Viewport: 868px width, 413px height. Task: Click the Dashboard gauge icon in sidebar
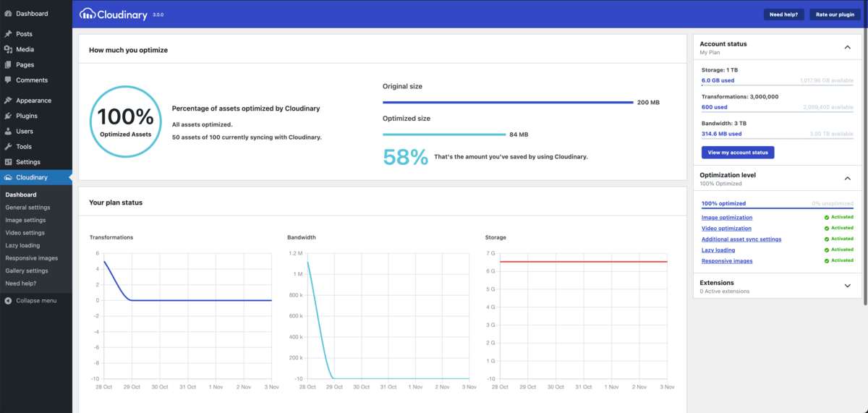(x=8, y=14)
